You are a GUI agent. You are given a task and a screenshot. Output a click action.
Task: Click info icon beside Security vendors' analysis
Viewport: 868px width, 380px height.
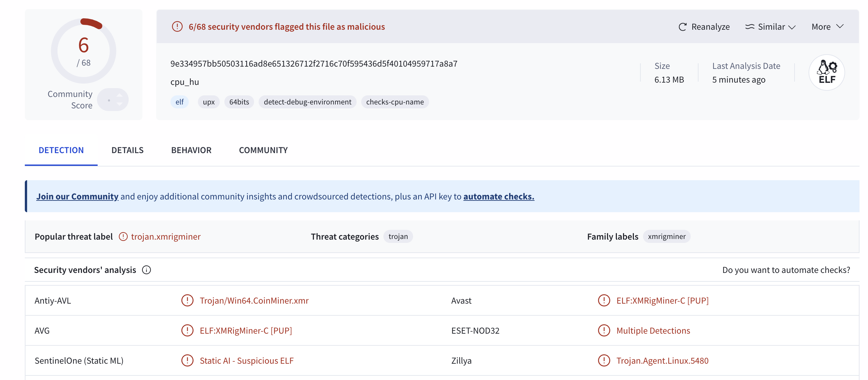pyautogui.click(x=146, y=270)
